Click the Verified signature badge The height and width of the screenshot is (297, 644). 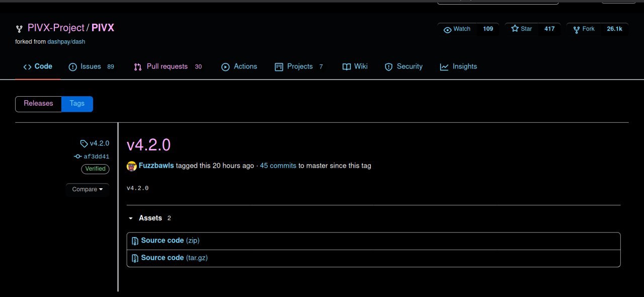tap(95, 169)
